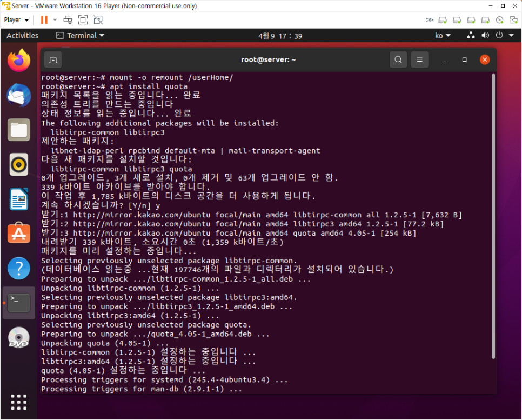Image resolution: width=522 pixels, height=420 pixels.
Task: Click the '계속 하시겠습니까? [Y/n] y' line
Action: 101,205
